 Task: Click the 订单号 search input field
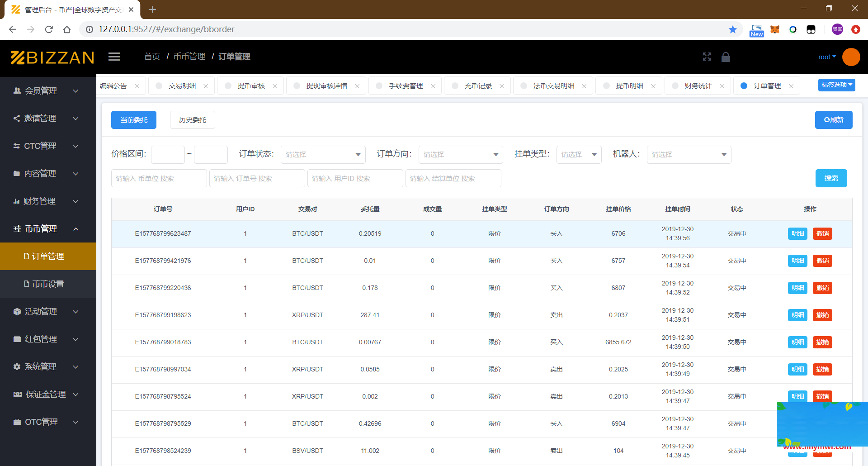point(257,178)
